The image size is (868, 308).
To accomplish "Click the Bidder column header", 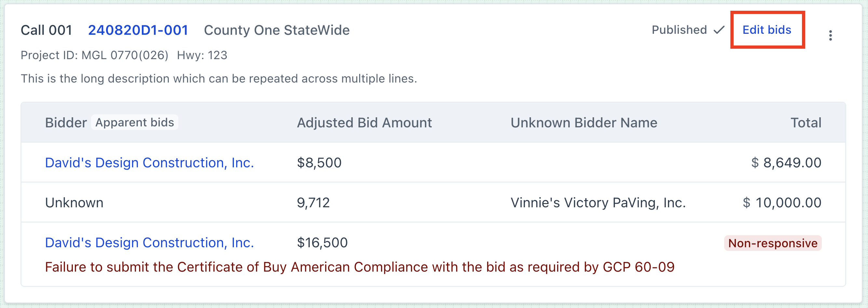I will (x=66, y=123).
